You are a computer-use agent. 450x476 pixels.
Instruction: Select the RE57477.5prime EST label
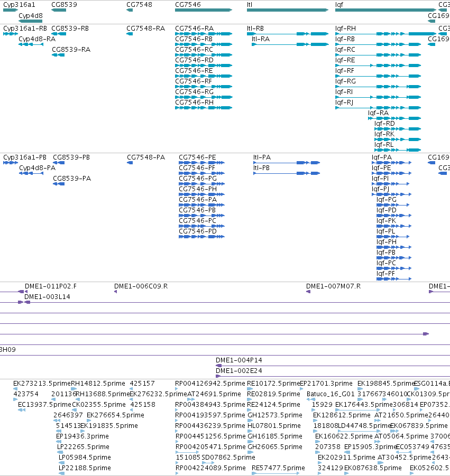tap(278, 468)
